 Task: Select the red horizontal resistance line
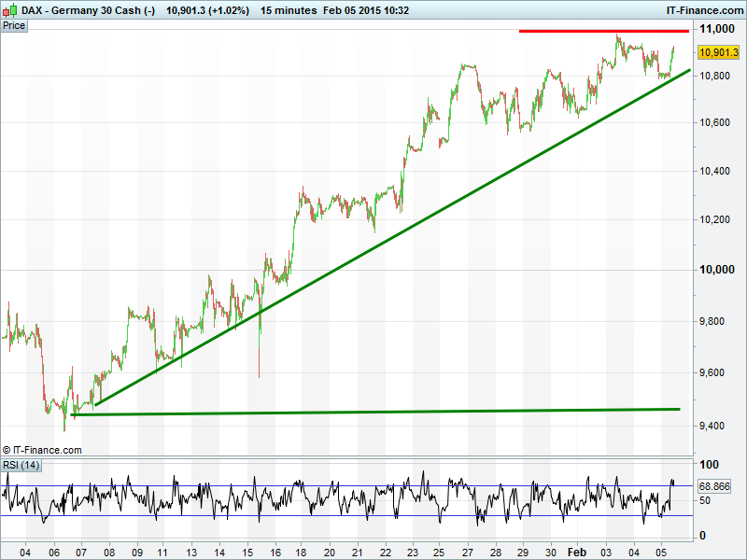[x=603, y=31]
